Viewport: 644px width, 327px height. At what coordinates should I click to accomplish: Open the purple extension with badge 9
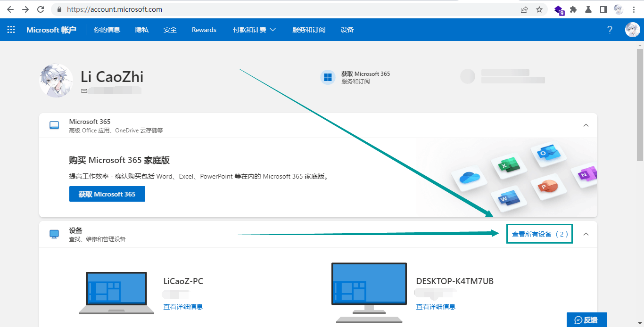pyautogui.click(x=559, y=10)
